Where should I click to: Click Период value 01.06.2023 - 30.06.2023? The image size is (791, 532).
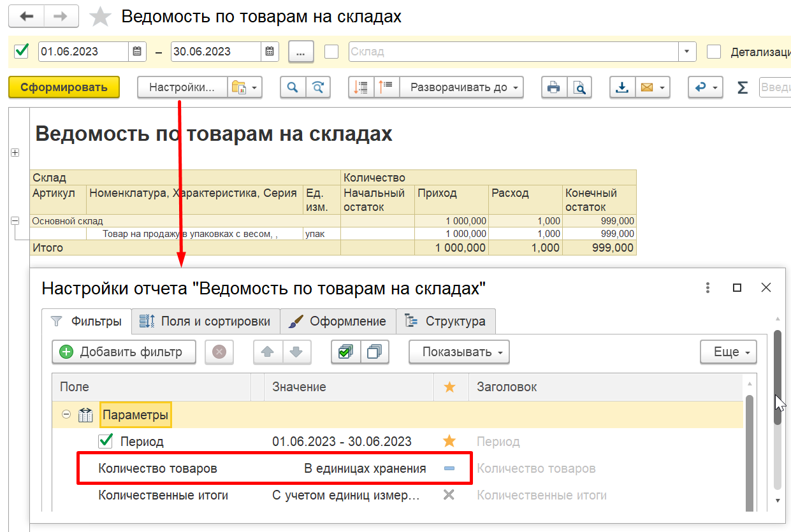click(342, 442)
